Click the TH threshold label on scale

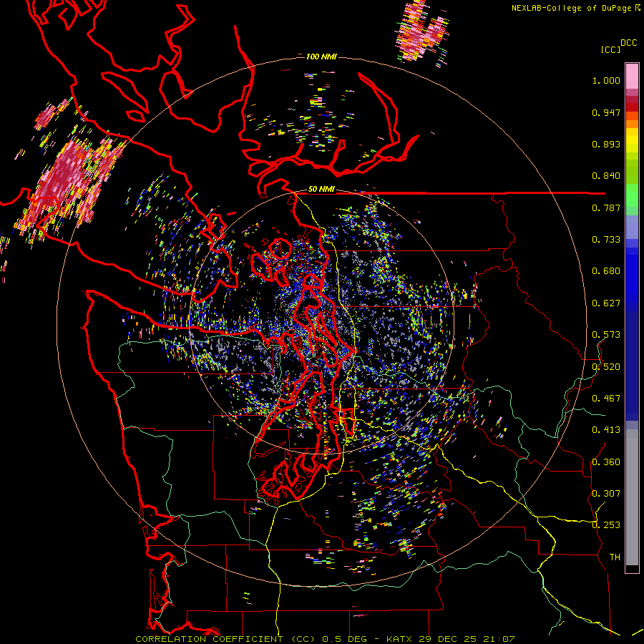click(615, 557)
